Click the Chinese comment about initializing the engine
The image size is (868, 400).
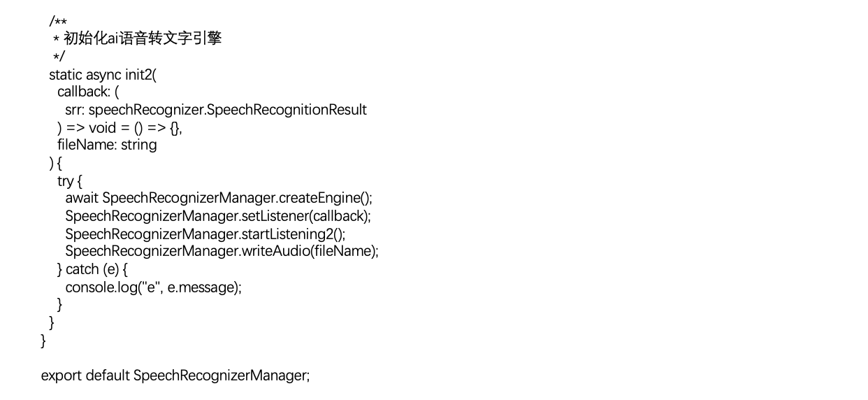pos(142,39)
